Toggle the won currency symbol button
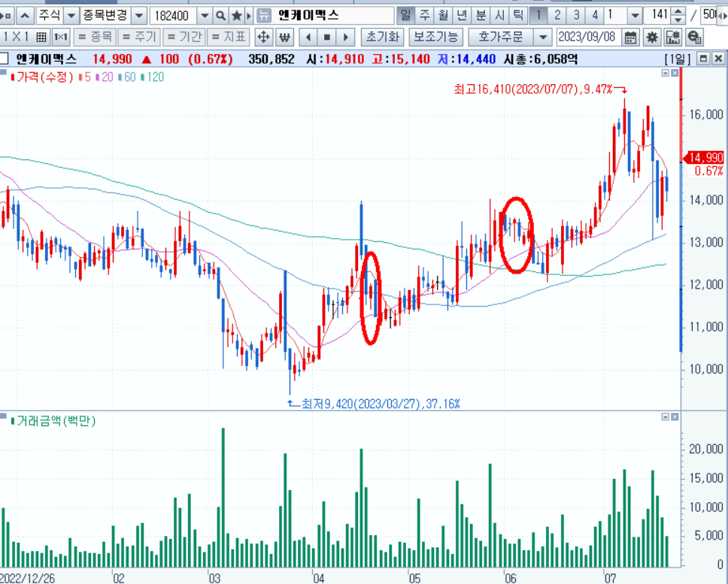The width and height of the screenshot is (728, 584). point(284,37)
